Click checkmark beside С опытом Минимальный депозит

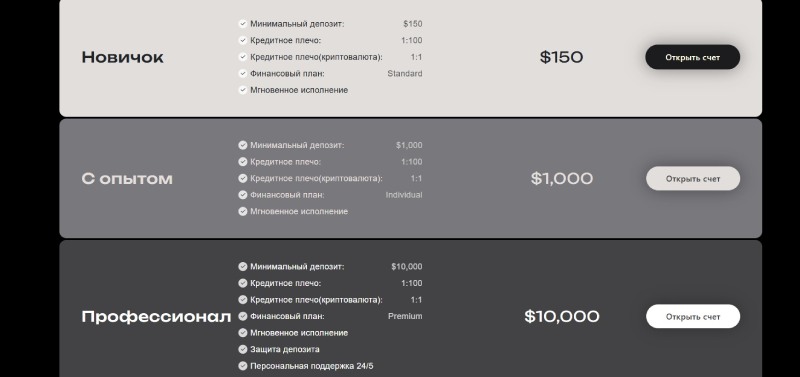243,145
